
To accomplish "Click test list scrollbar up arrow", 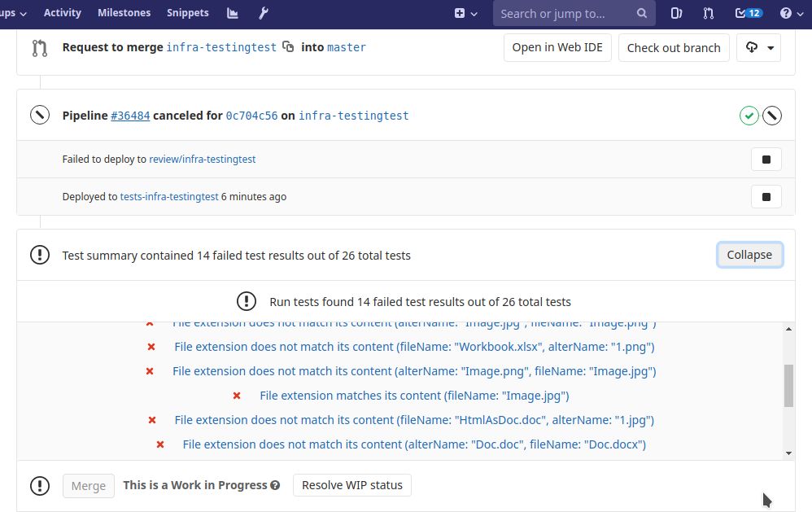I will coord(788,329).
